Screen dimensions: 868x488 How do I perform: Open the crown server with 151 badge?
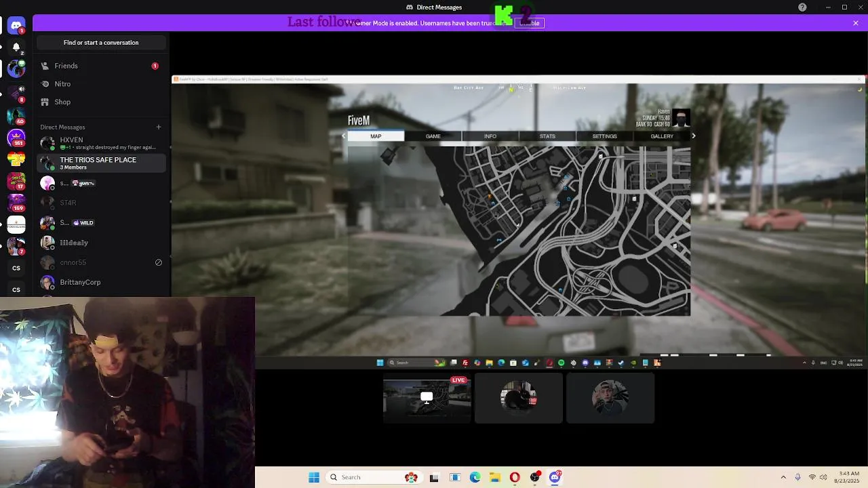pyautogui.click(x=16, y=137)
